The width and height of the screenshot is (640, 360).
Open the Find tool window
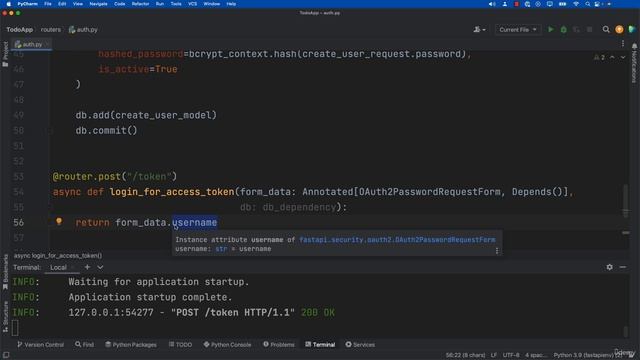click(x=84, y=345)
